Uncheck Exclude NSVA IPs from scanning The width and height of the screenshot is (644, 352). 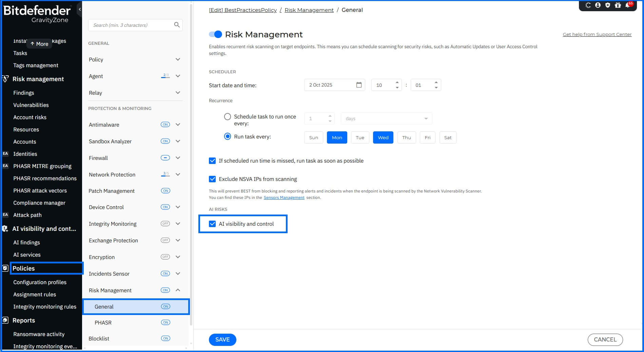point(212,179)
